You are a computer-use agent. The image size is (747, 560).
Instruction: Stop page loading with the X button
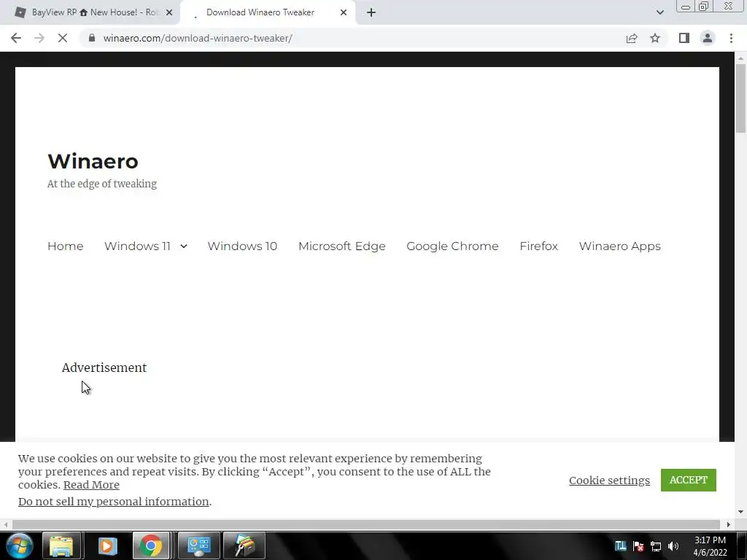click(x=63, y=38)
